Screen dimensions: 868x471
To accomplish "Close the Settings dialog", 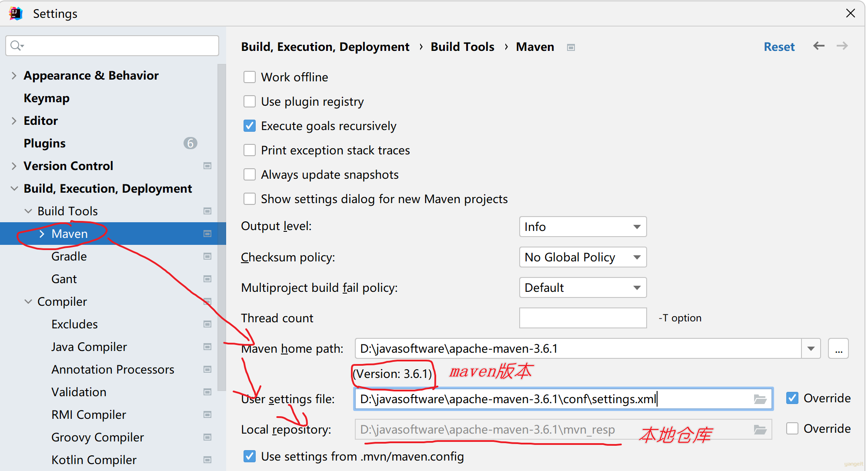I will (x=851, y=13).
